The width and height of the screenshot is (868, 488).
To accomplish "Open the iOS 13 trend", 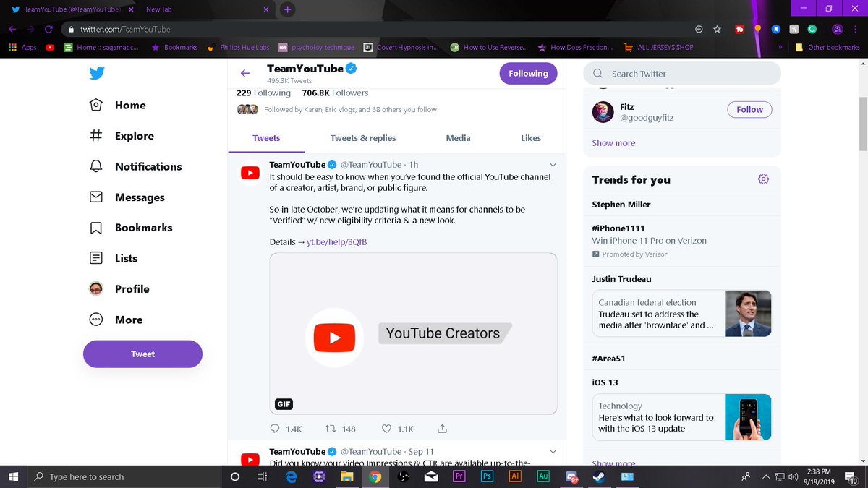I will click(x=605, y=382).
